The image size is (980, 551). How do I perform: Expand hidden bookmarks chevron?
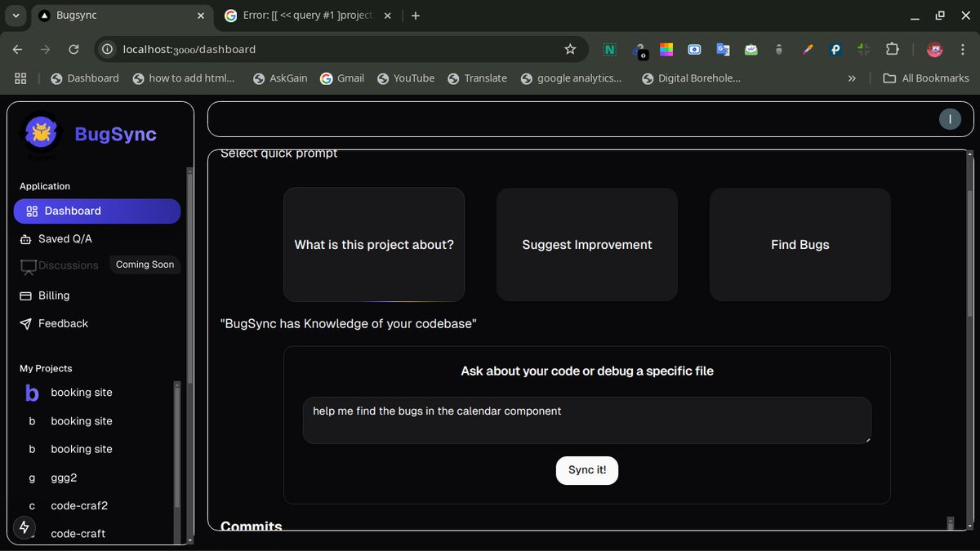click(x=852, y=78)
